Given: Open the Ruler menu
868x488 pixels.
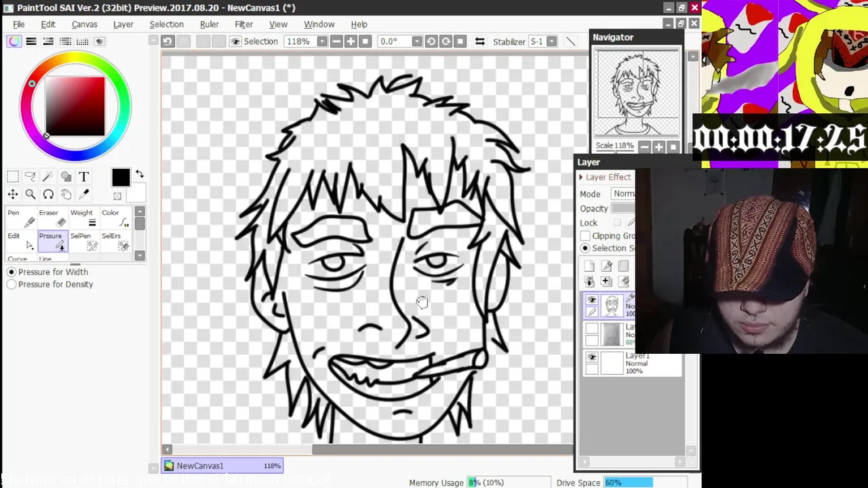Looking at the screenshot, I should [210, 24].
